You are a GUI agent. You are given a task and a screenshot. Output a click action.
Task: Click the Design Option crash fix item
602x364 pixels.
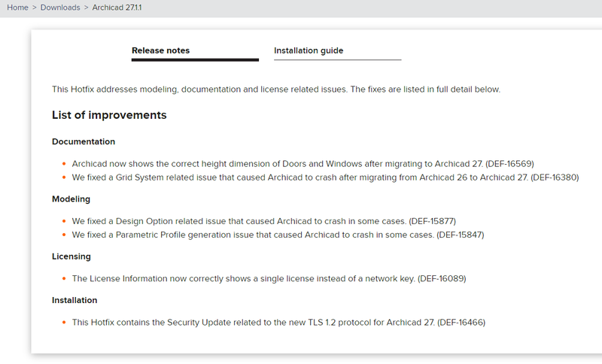click(239, 221)
